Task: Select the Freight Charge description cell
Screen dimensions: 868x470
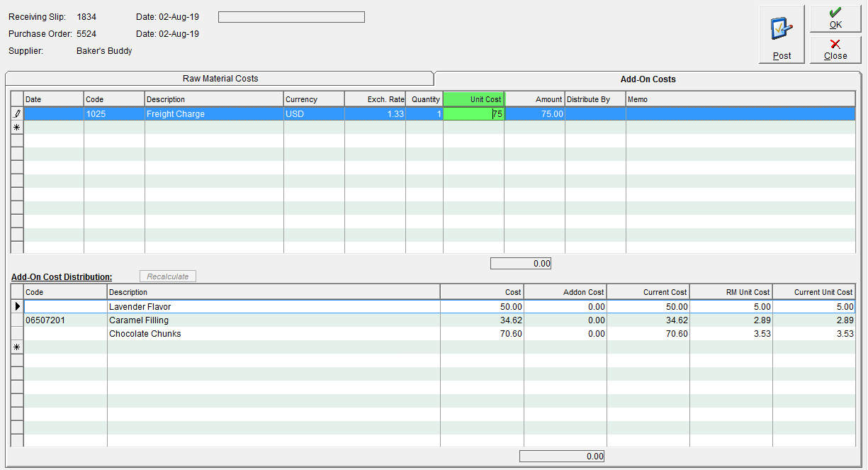Action: coord(214,113)
